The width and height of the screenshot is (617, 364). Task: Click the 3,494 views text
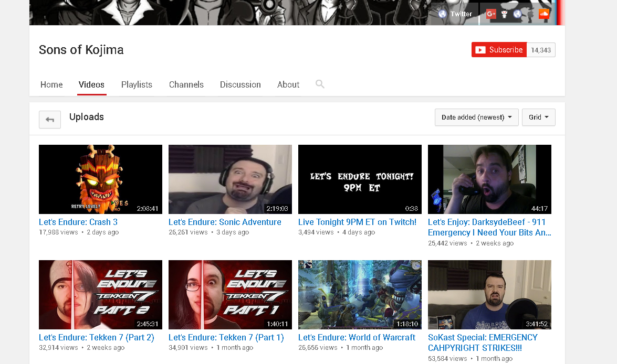point(316,232)
